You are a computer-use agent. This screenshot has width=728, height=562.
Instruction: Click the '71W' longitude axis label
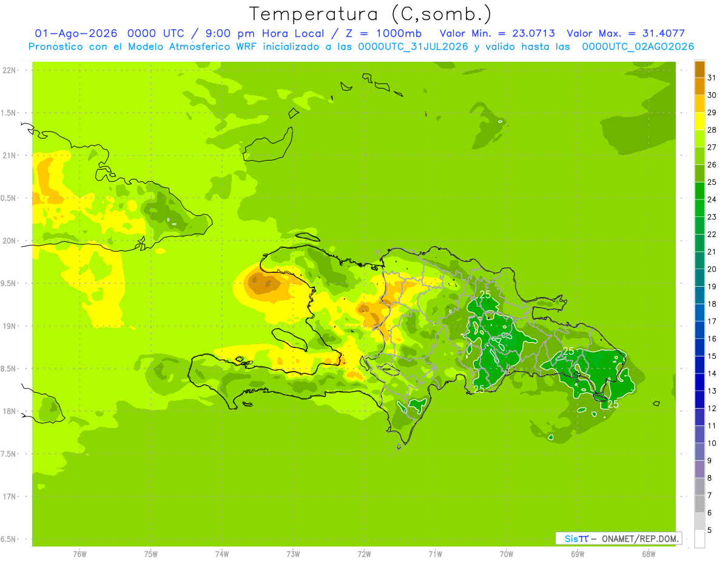(x=435, y=554)
